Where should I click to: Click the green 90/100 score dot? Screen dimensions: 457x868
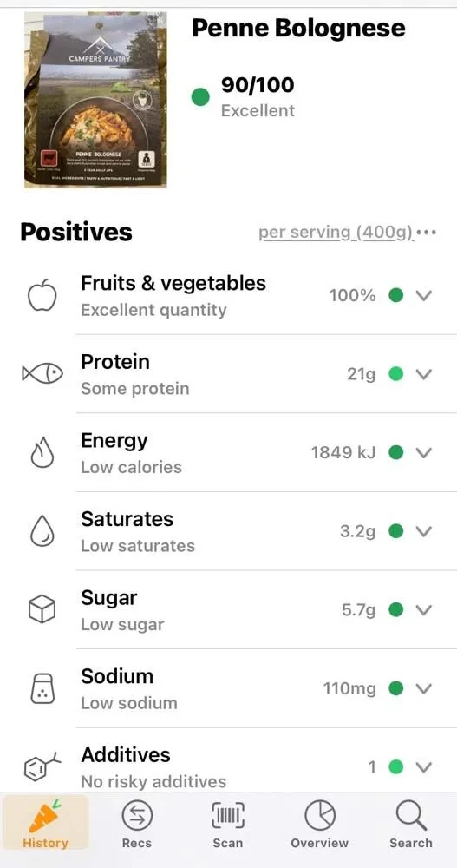[x=200, y=97]
